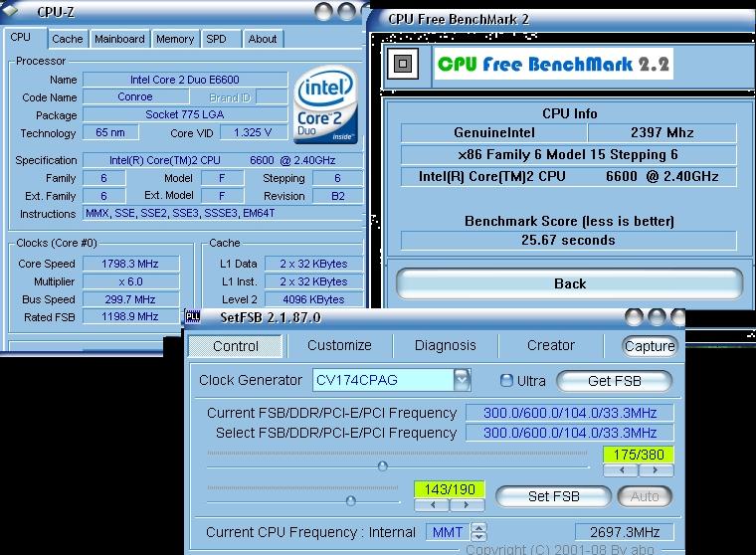Click the 1798.3 MHz core speed value
The image size is (756, 555).
point(130,264)
